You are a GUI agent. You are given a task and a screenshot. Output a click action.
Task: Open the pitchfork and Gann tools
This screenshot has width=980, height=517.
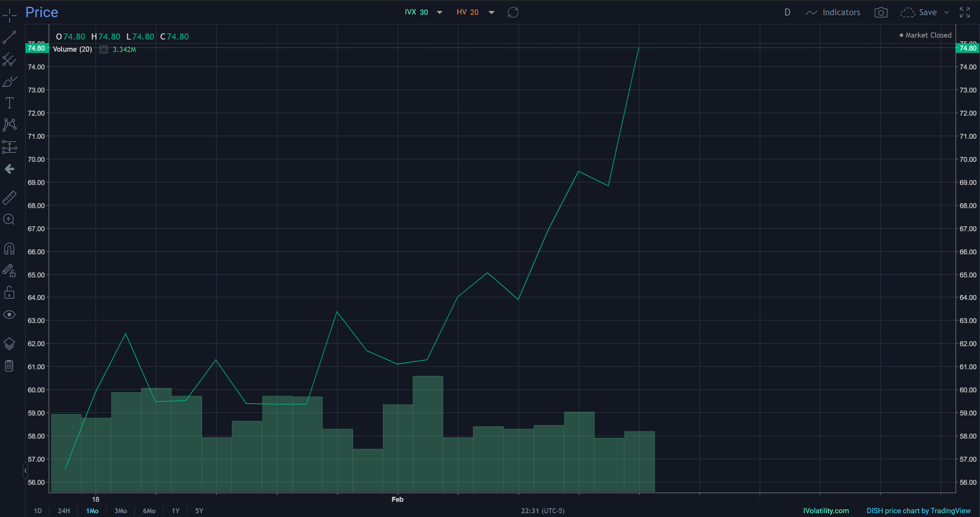pos(9,59)
